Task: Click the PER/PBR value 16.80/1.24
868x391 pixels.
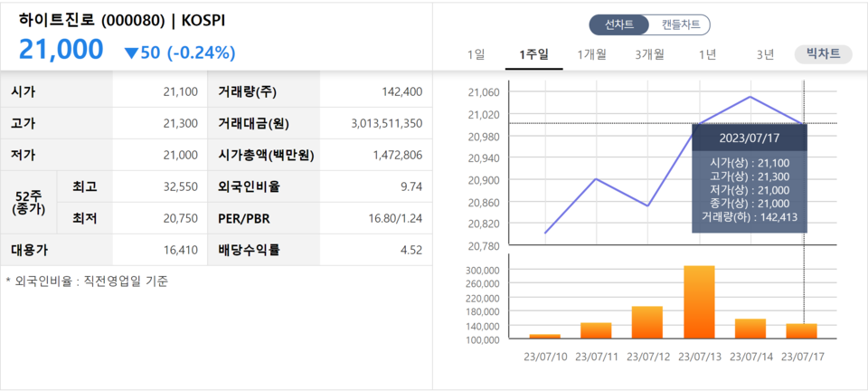Action: [x=396, y=218]
